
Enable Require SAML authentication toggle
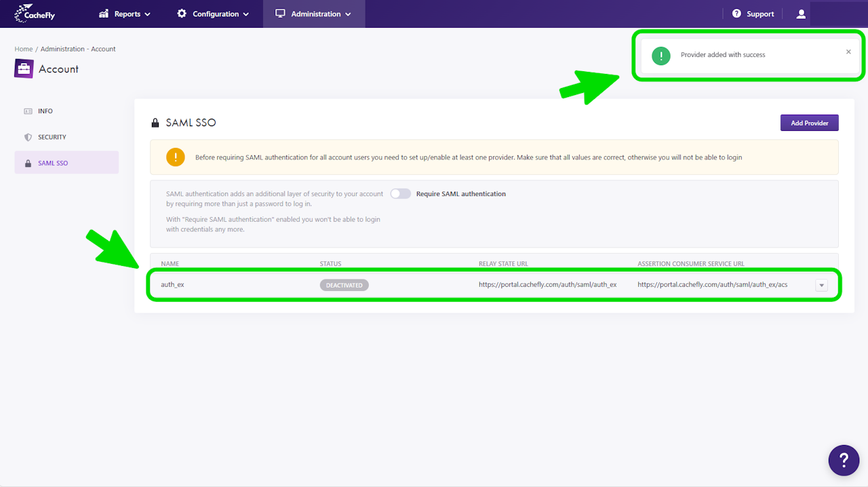401,194
